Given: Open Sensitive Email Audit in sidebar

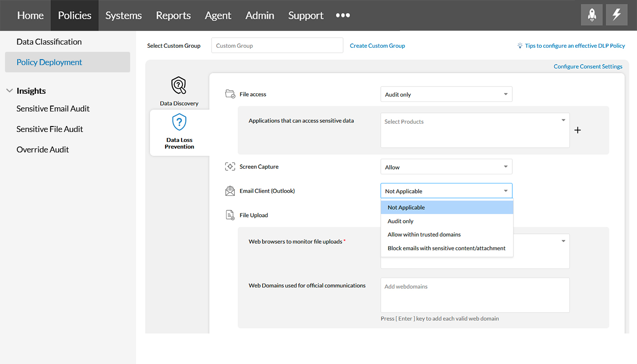Looking at the screenshot, I should (x=53, y=109).
